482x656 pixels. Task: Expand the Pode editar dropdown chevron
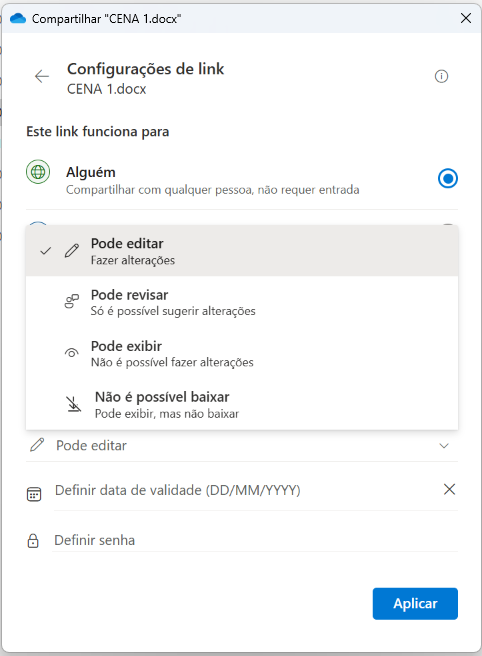tap(444, 446)
